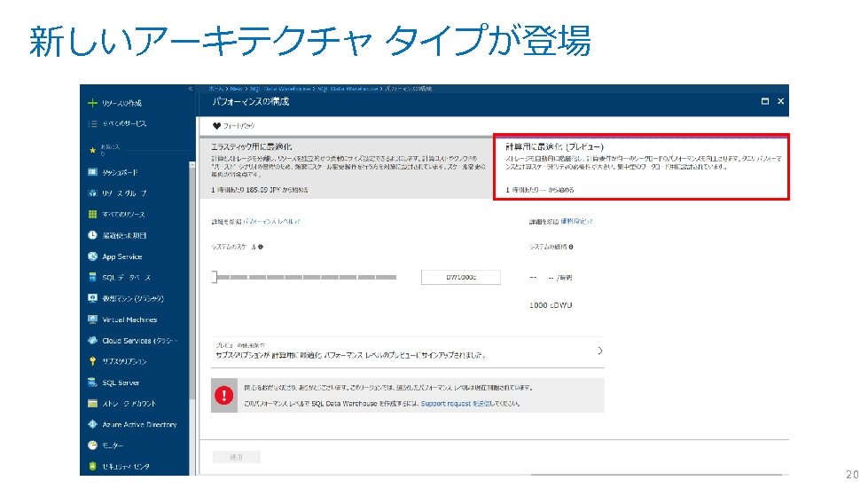Maximize the Performance configuration blade
Screen dimensions: 868x489
(765, 101)
